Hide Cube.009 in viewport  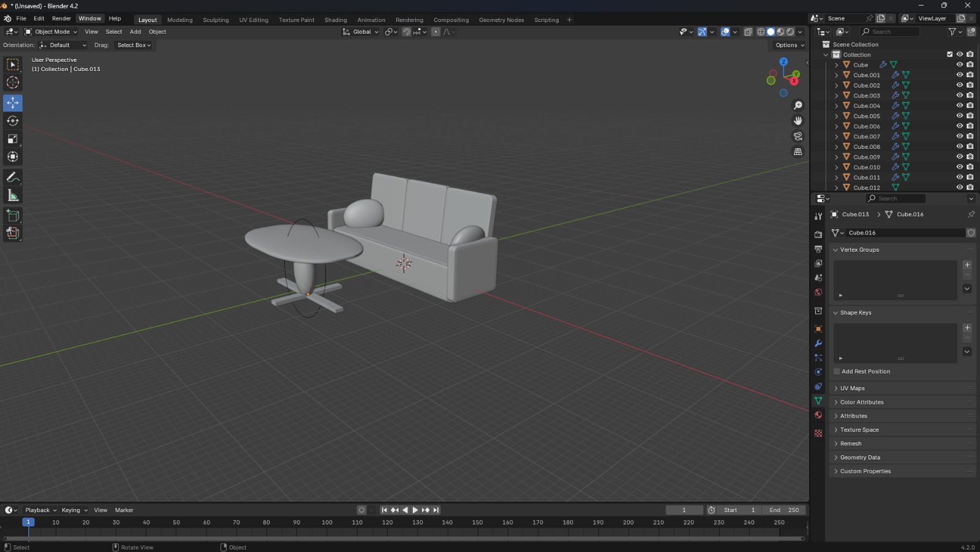960,157
